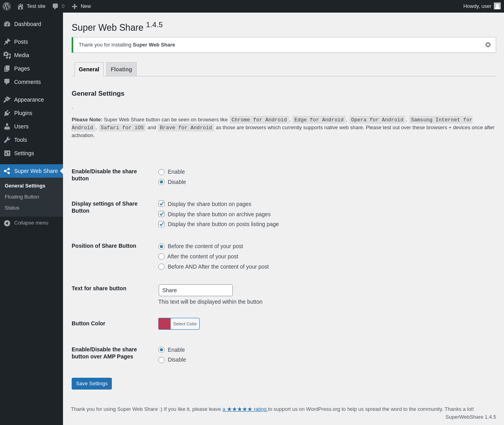
Task: Click the Users menu label
Action: click(21, 126)
